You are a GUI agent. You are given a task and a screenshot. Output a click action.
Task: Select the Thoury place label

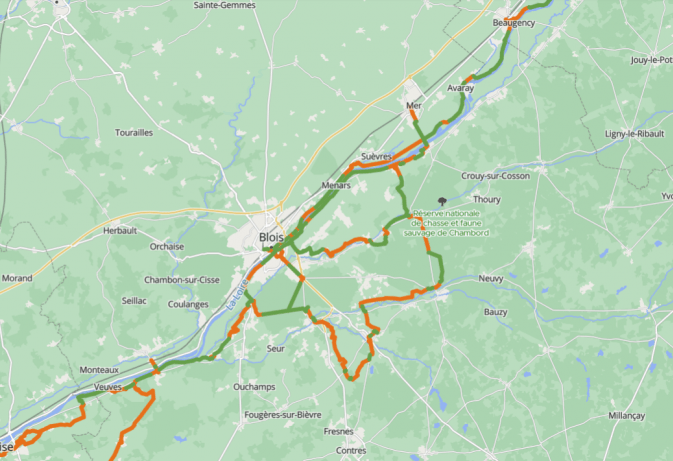(487, 199)
